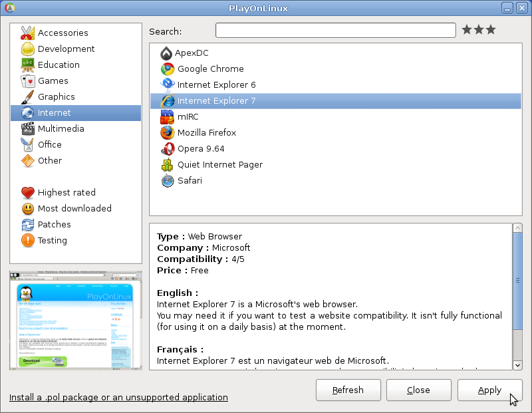Select the Graphics category label
Viewport: 532px width, 413px height.
pyautogui.click(x=57, y=96)
